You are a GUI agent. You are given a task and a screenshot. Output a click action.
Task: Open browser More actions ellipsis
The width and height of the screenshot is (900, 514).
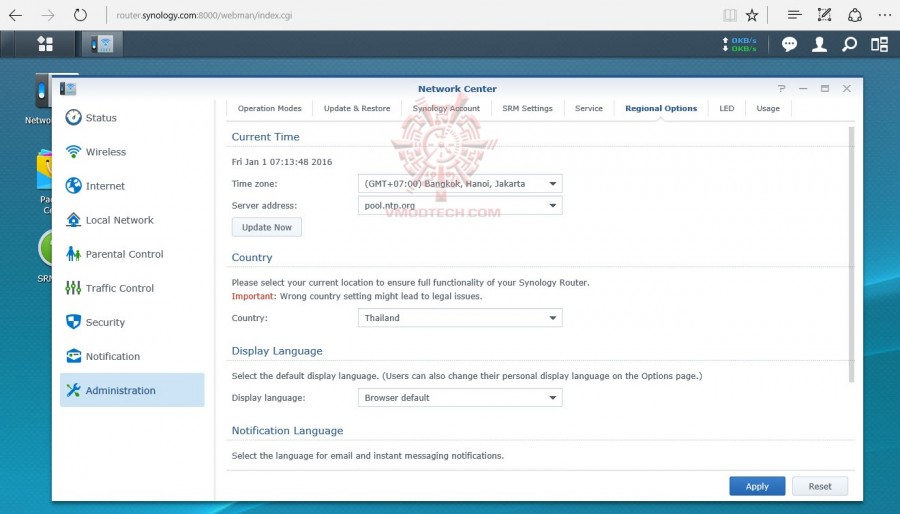click(x=885, y=15)
